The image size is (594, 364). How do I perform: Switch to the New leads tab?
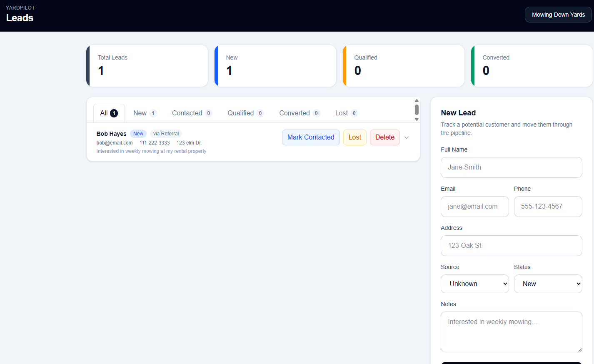145,113
